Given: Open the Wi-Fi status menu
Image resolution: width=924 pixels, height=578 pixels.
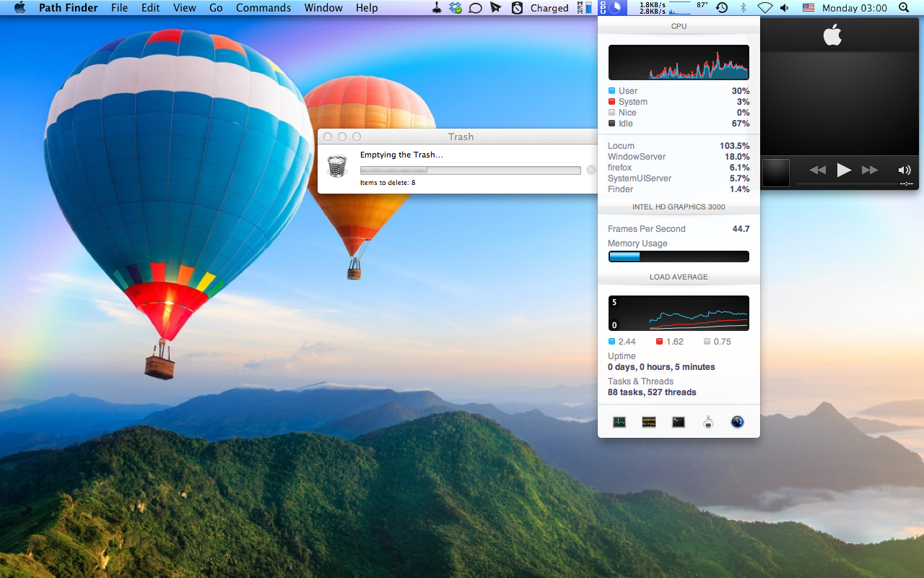Looking at the screenshot, I should click(x=764, y=8).
